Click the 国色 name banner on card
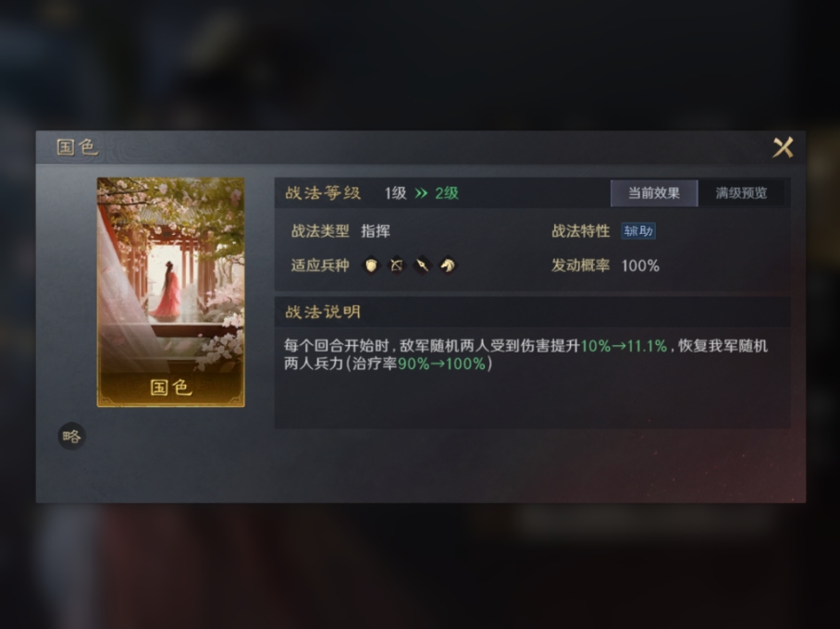The width and height of the screenshot is (840, 629). (171, 387)
